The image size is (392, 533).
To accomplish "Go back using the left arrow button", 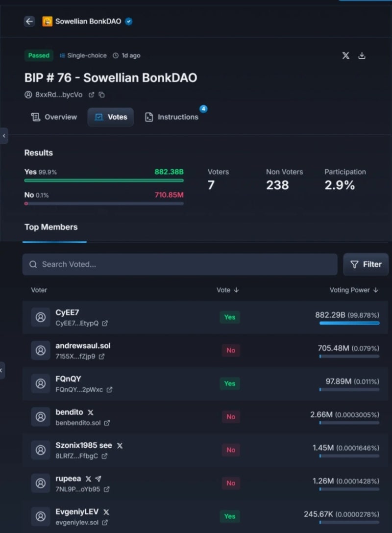I will pyautogui.click(x=29, y=22).
